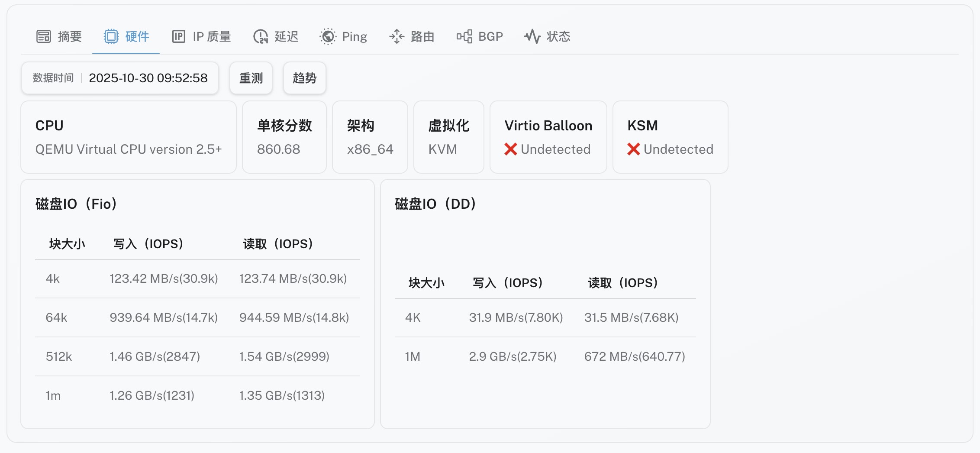This screenshot has width=980, height=453.
Task: Click the IP 质量 tab icon
Action: pos(178,36)
